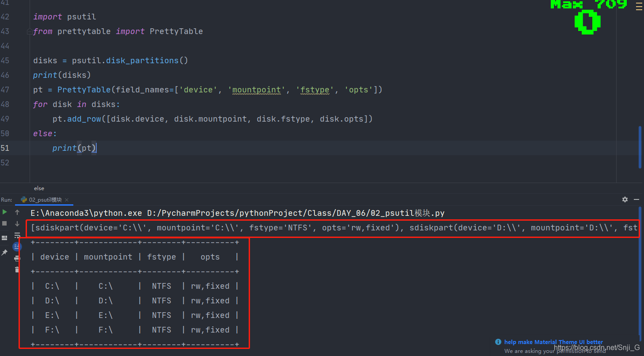Viewport: 644px width, 356px height.
Task: Click the 'C:\' device cell in the table output
Action: coord(53,286)
